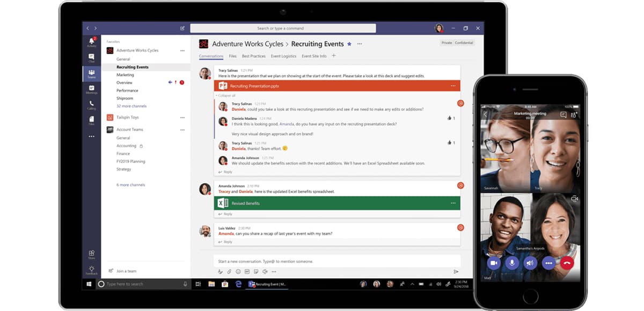Open Microsoft Store from taskbar
This screenshot has width=644, height=311.
(225, 284)
